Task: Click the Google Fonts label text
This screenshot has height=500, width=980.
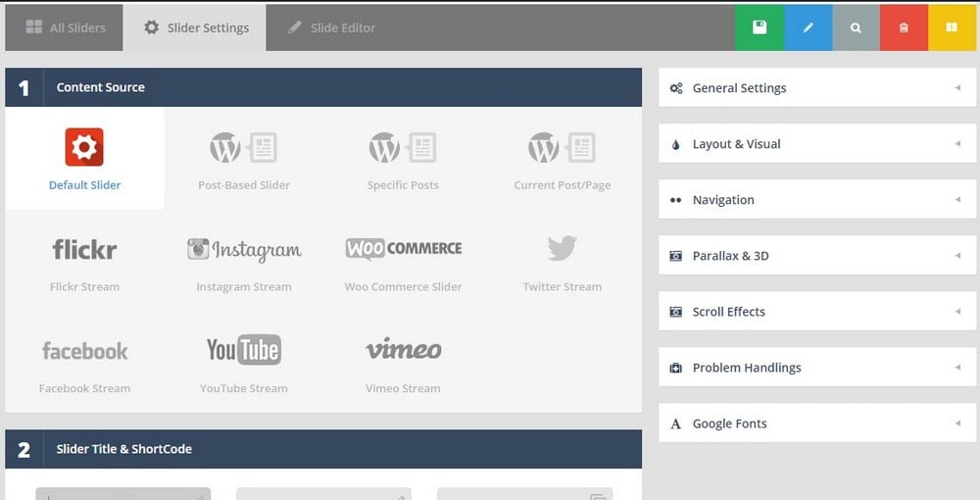Action: click(x=729, y=424)
